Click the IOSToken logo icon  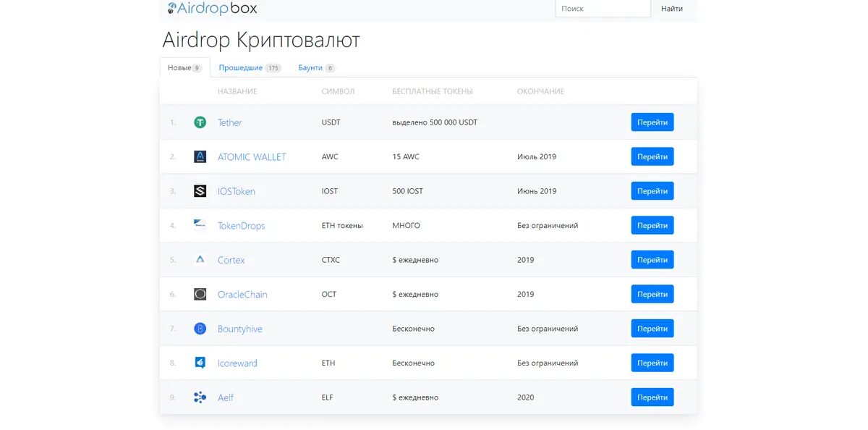coord(200,191)
